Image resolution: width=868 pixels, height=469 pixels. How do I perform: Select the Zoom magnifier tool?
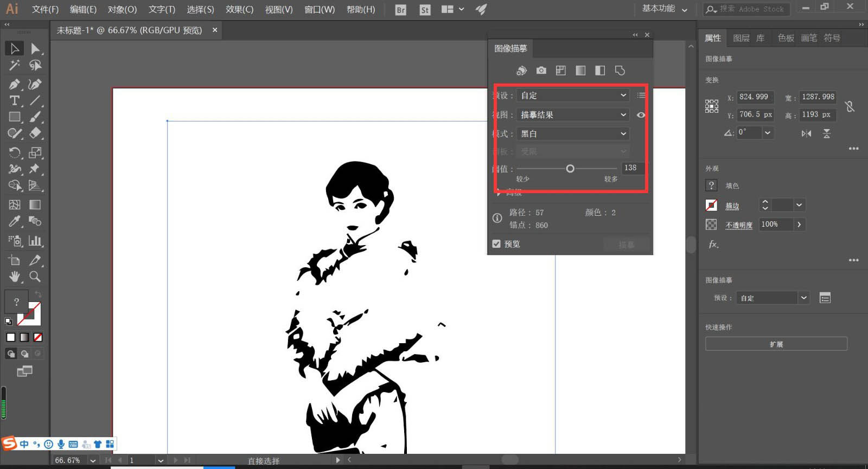[35, 277]
